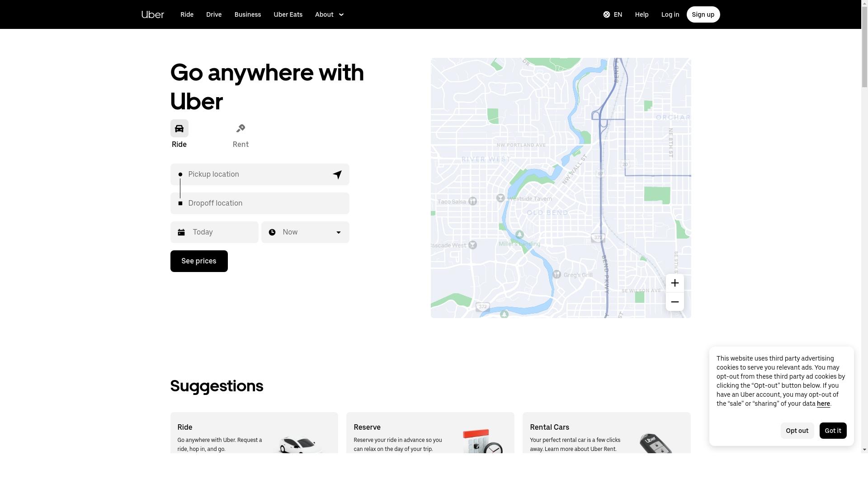Click the Uber logo in header
The image size is (868, 488).
152,14
